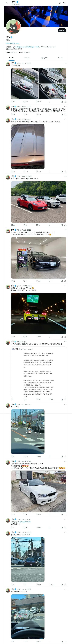View the 3,805 Followers list

click(24, 52)
